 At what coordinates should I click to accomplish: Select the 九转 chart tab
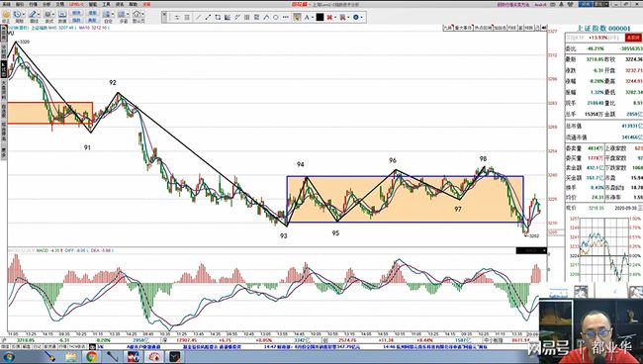point(448,28)
